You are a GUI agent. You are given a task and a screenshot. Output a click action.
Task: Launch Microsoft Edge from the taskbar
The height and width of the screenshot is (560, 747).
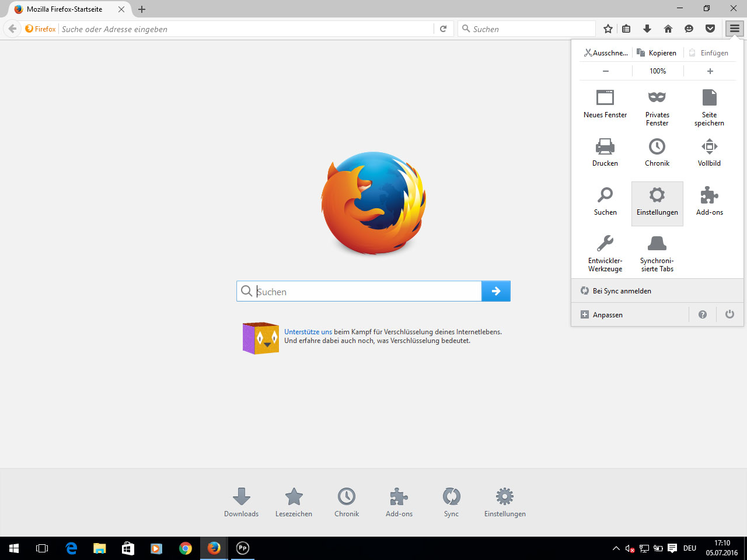71,548
